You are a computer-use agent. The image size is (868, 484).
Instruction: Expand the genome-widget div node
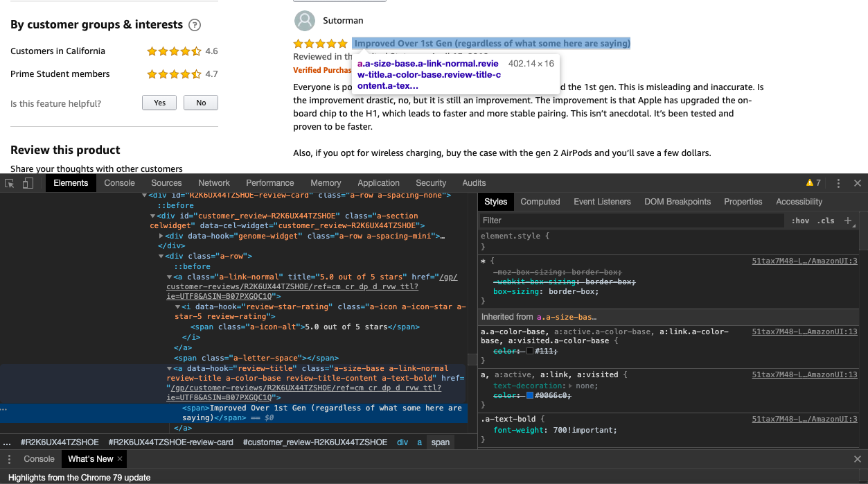[161, 236]
